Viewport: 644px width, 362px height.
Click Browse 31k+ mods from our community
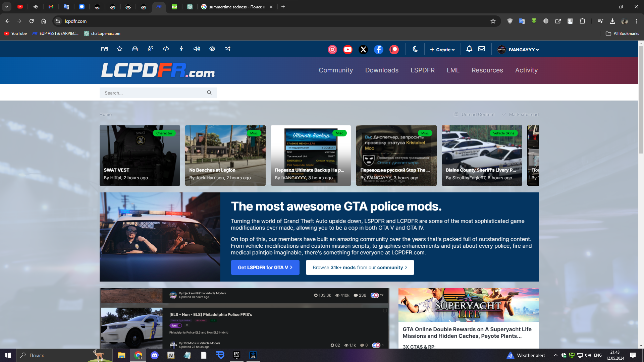(360, 267)
